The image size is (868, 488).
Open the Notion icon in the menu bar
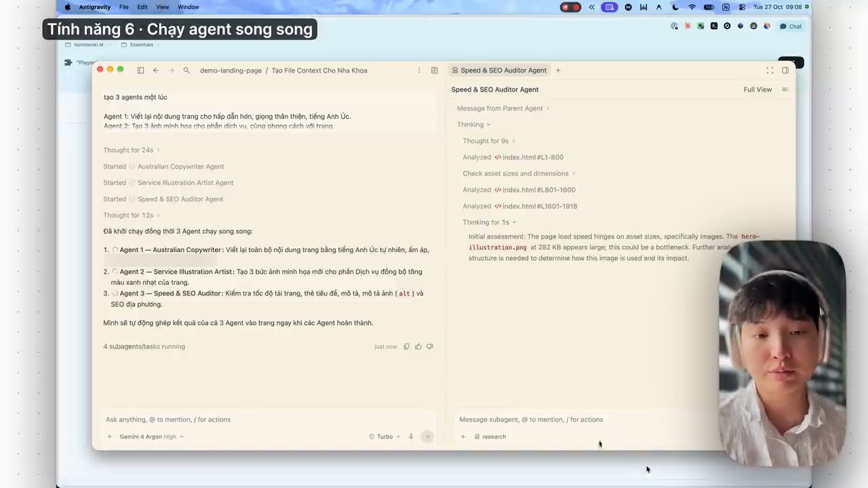(x=726, y=7)
